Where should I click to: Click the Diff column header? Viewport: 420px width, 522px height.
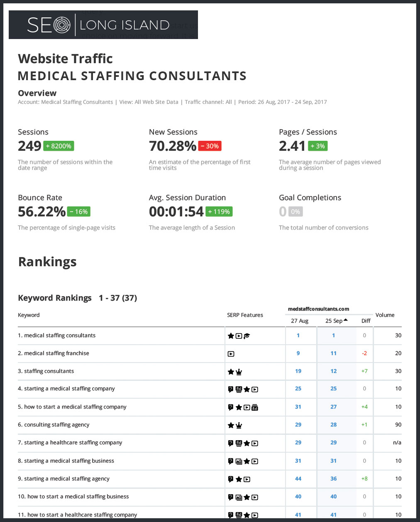366,321
